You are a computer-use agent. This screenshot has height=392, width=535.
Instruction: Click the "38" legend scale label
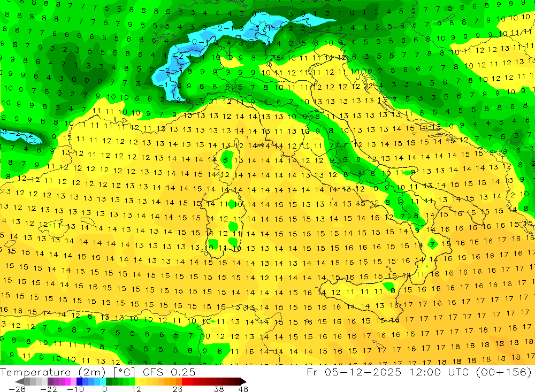pos(219,389)
